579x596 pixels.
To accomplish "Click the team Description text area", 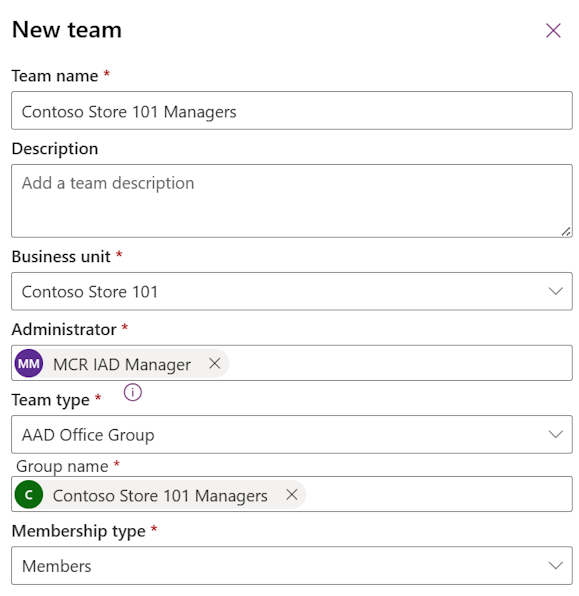I will (x=292, y=201).
